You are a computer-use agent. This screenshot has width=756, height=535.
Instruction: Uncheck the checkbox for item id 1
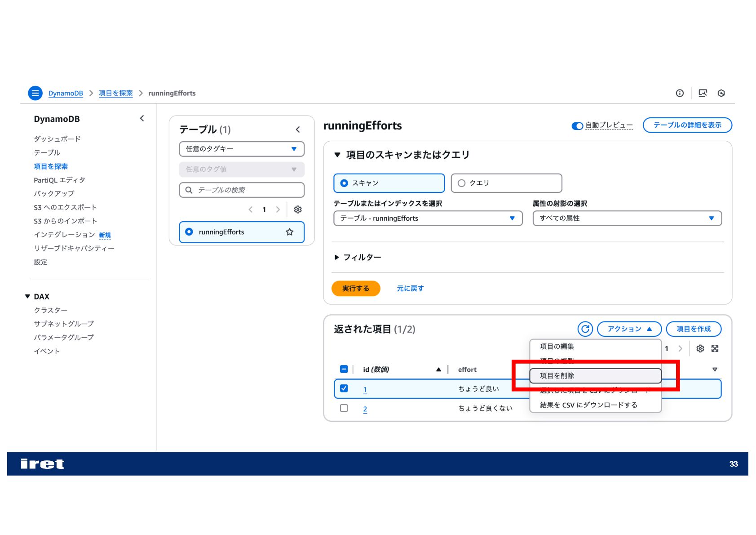point(344,388)
